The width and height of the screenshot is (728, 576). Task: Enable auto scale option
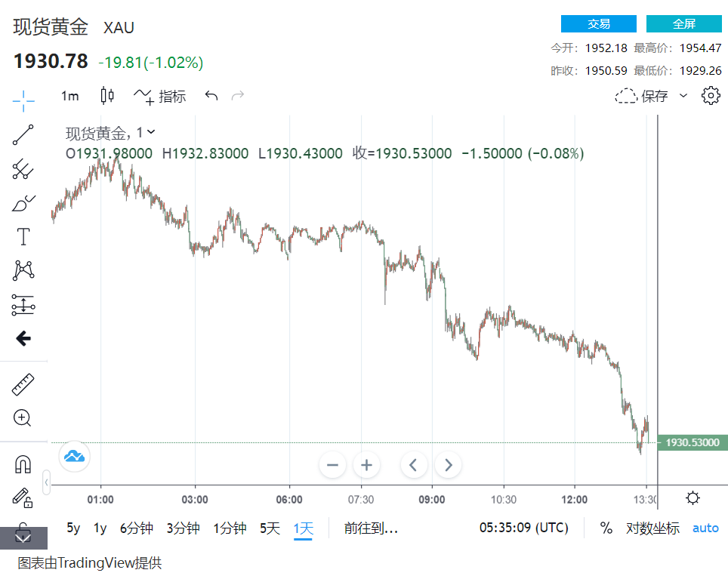click(x=705, y=528)
